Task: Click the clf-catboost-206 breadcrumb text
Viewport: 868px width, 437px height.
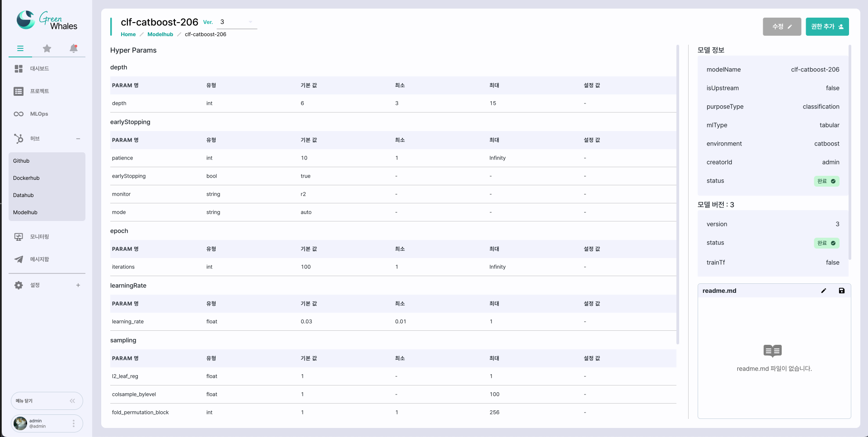Action: [206, 34]
